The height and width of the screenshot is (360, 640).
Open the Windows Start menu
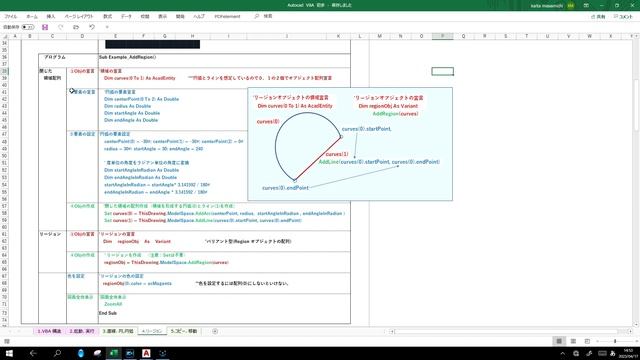9,353
